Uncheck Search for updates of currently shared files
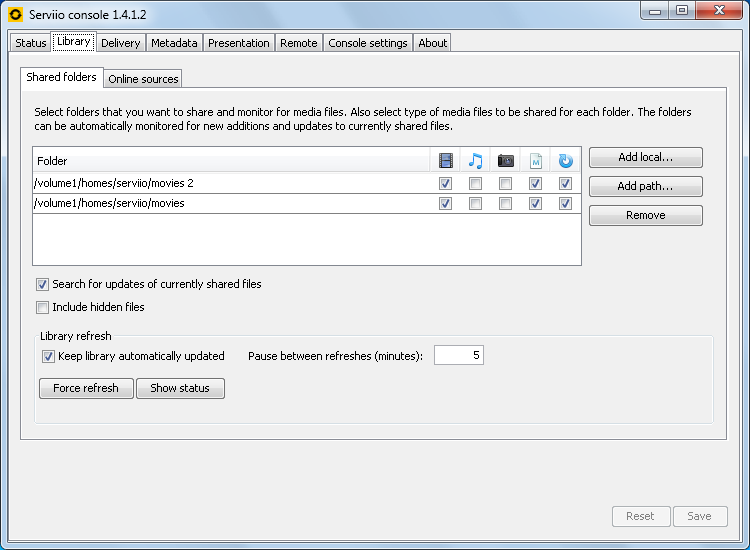Screen dimensions: 750x550 click(x=42, y=285)
